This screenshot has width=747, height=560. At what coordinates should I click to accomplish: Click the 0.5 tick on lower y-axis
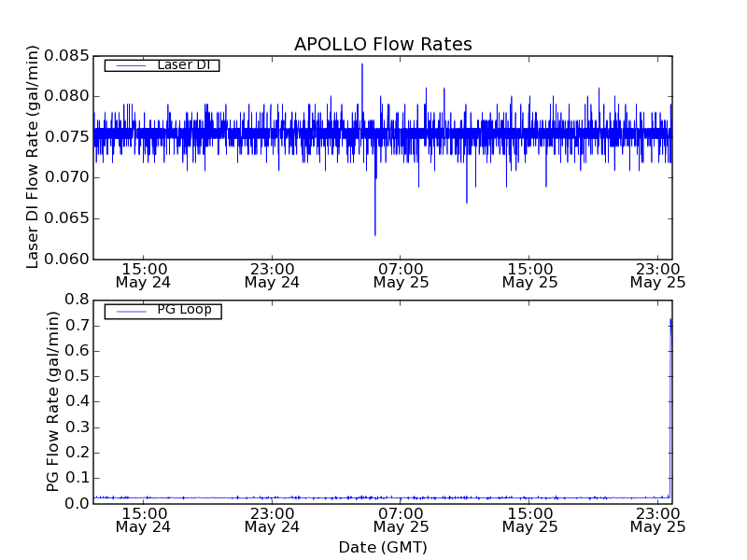click(78, 376)
